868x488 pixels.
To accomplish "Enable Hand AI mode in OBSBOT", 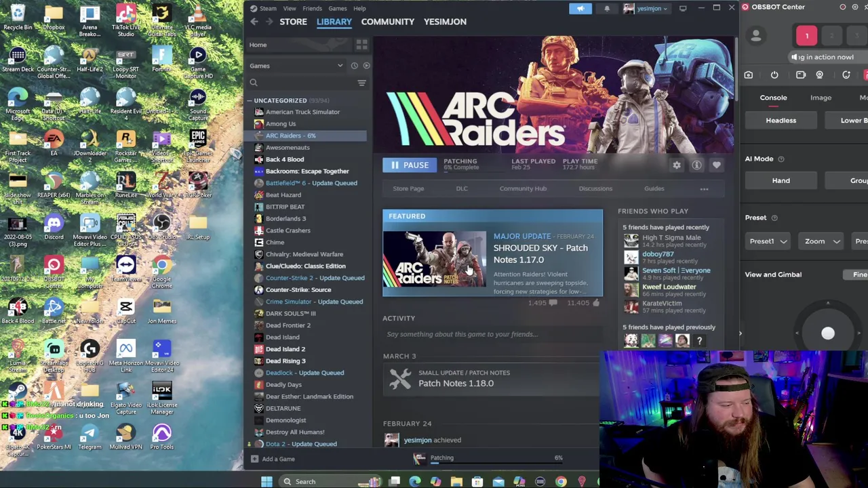I will pos(781,181).
